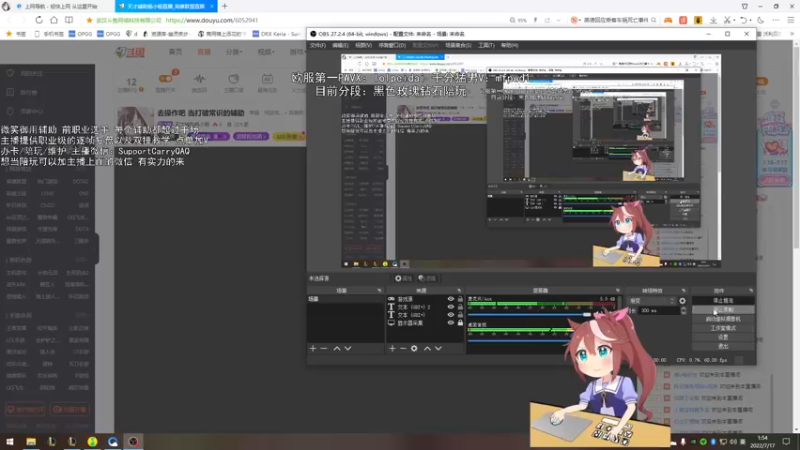Viewport: 800px width, 450px height.
Task: Click Studio Mode button in OBS
Action: 723,328
